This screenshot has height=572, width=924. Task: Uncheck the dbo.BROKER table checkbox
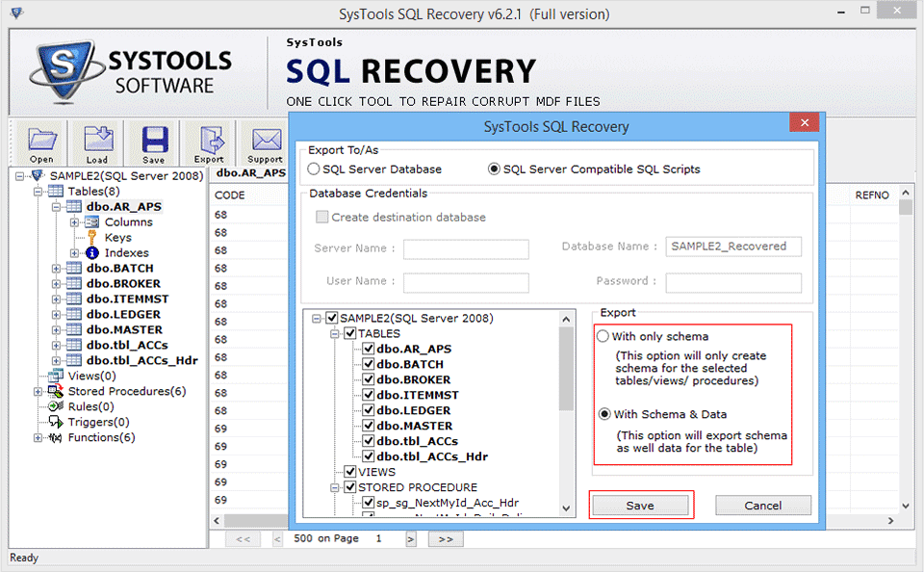coord(368,379)
